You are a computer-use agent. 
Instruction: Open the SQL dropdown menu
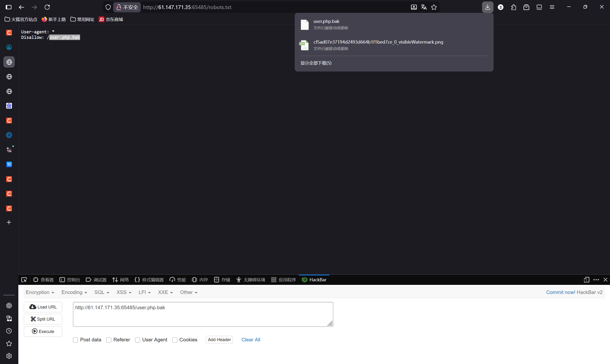[x=102, y=292]
